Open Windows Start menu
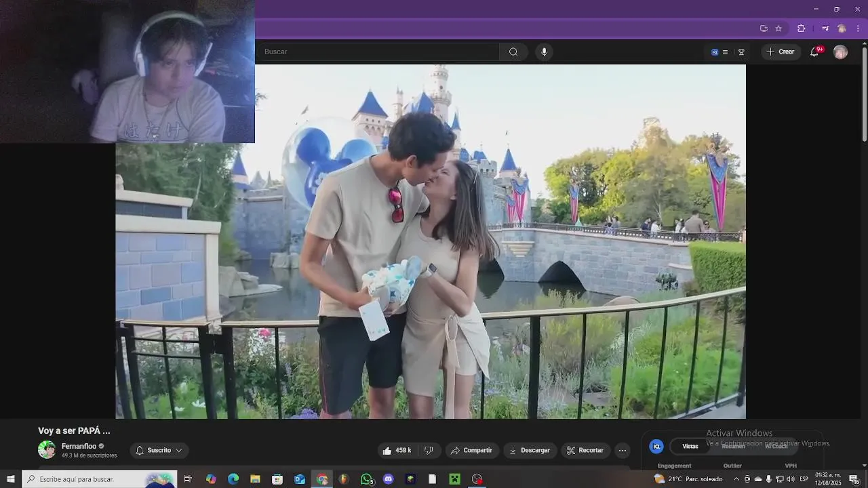Viewport: 868px width, 488px height. 10,479
